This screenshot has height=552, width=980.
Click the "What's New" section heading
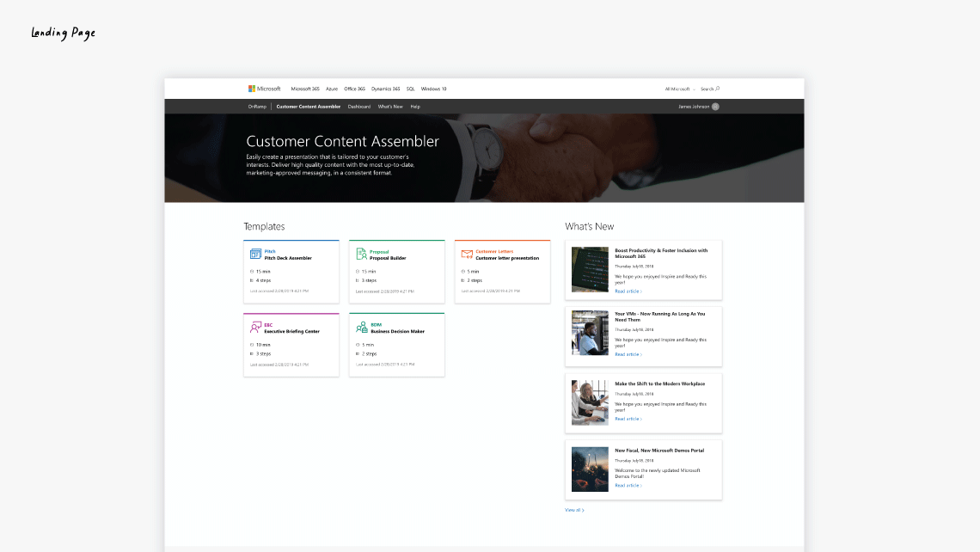590,226
